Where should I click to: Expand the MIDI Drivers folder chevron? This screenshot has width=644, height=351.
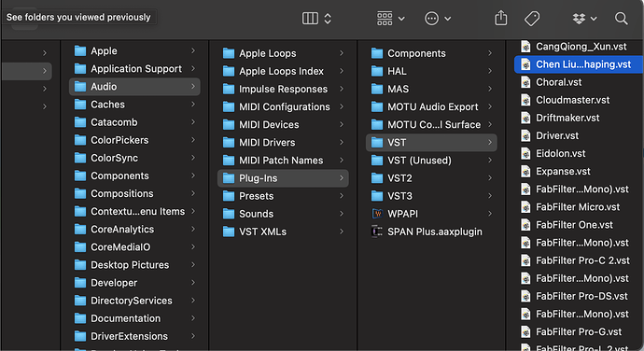pos(342,143)
